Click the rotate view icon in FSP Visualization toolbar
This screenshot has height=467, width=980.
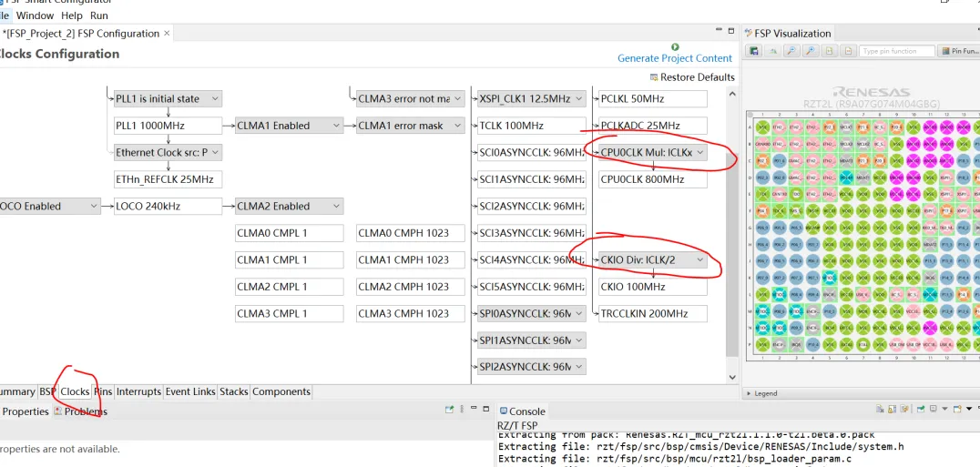click(773, 51)
